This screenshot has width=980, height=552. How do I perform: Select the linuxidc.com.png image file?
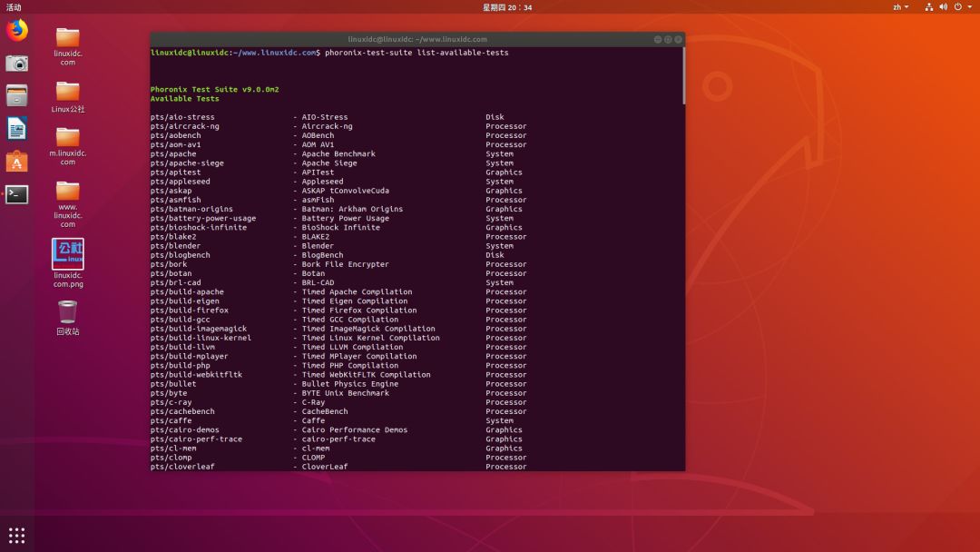[x=67, y=262]
